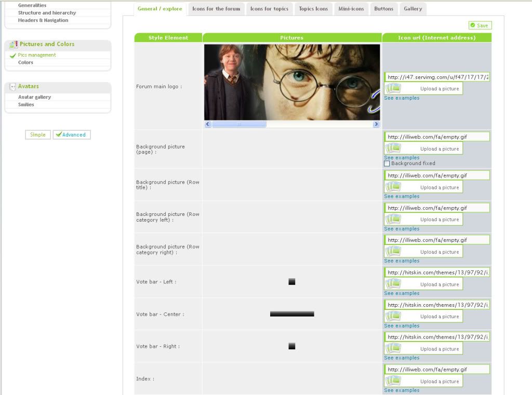Click the Pictures column header
Viewport: 532px width, 395px height.
pos(292,38)
